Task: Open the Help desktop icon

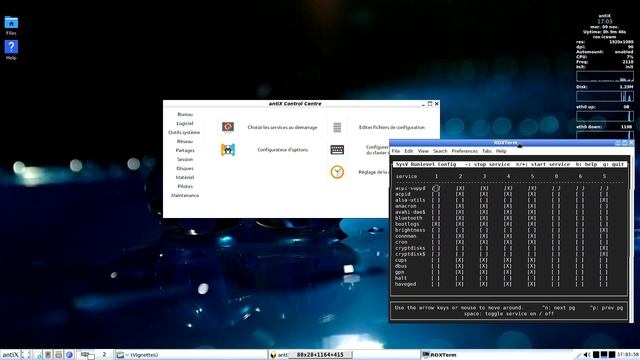Action: pyautogui.click(x=11, y=47)
